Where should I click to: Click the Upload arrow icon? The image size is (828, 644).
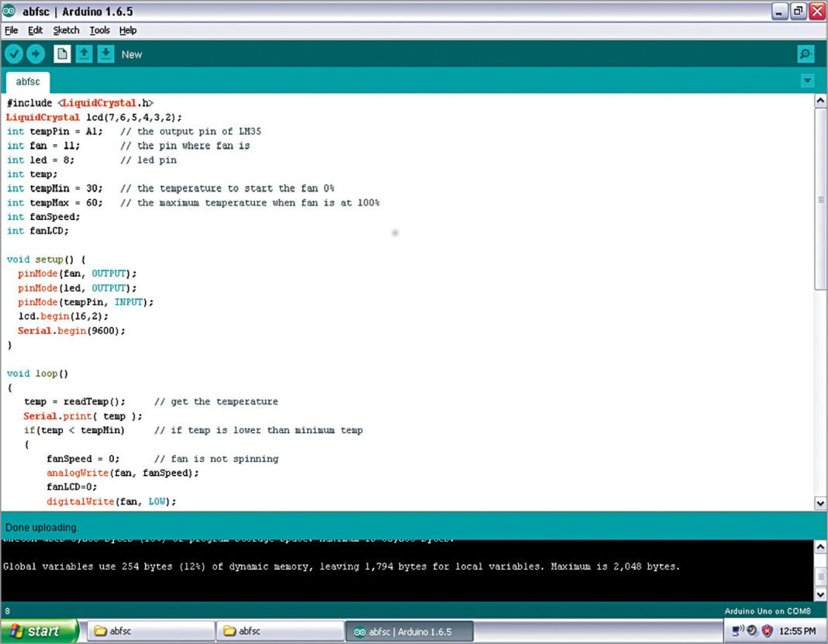36,53
